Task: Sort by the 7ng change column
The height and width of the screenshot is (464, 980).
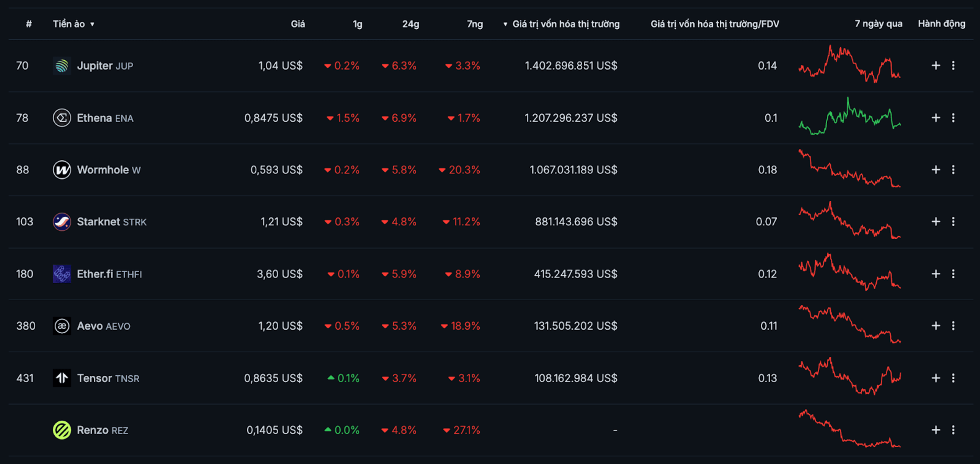Action: point(475,24)
